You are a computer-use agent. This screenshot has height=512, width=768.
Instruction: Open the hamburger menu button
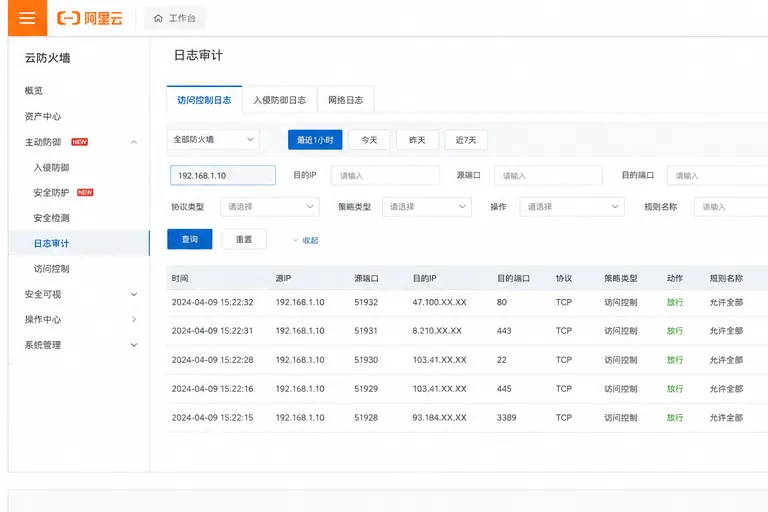click(27, 18)
